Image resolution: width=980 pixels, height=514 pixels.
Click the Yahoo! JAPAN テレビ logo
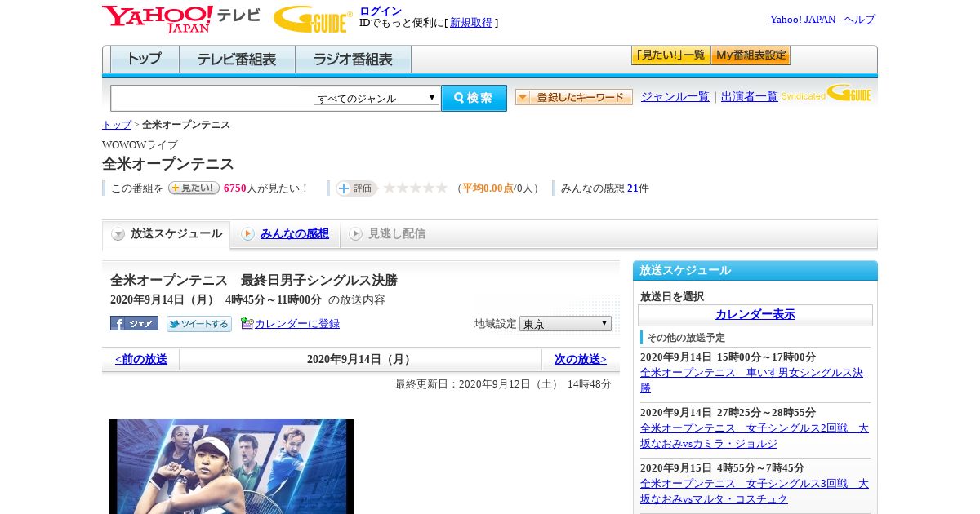[181, 20]
